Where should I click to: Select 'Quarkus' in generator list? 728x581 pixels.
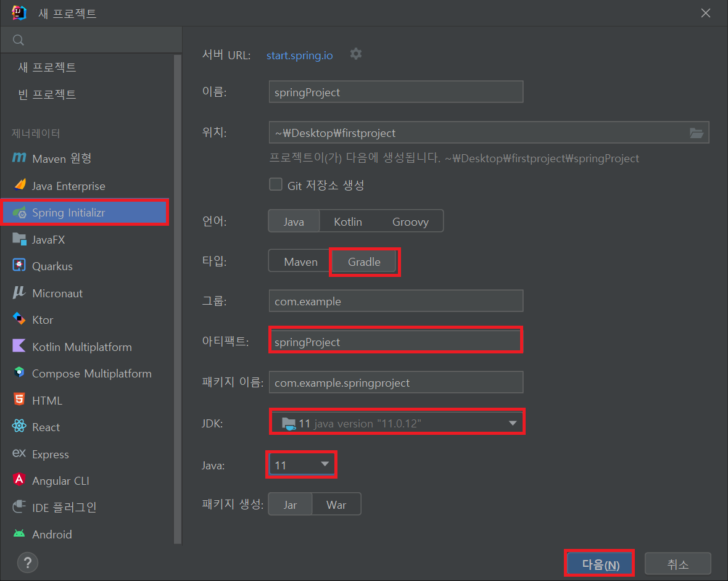[87, 266]
